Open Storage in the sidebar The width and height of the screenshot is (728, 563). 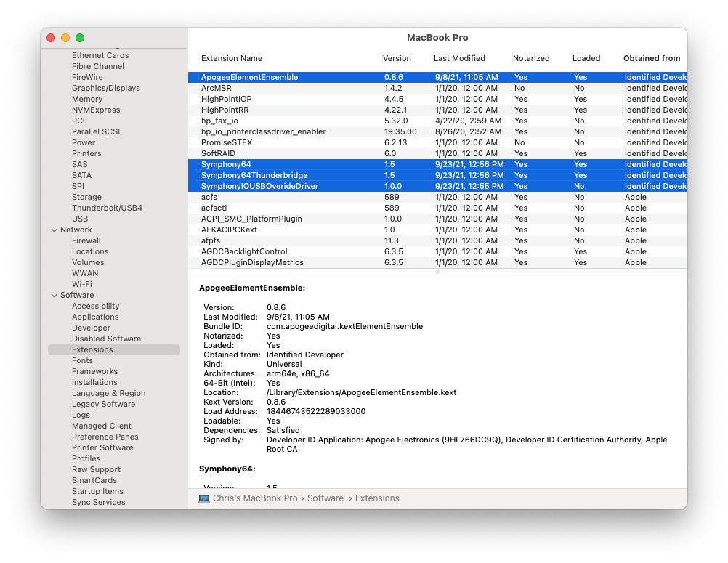coord(86,198)
